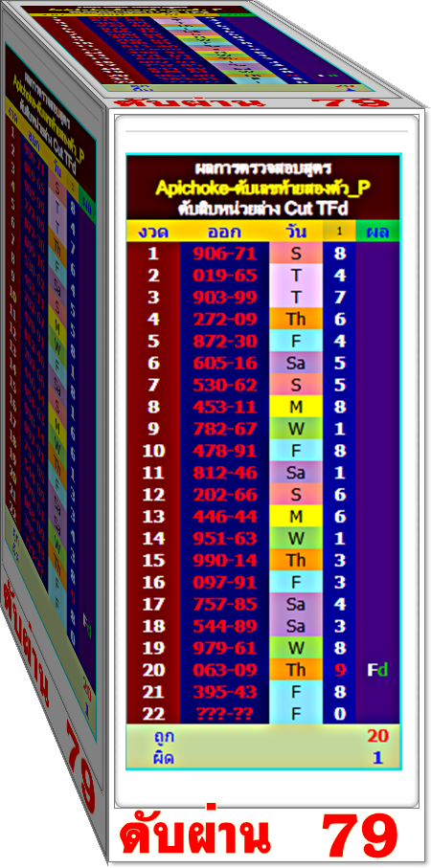This screenshot has width=431, height=868.
Task: Click draw number 22 in the งวด column
Action: (153, 714)
